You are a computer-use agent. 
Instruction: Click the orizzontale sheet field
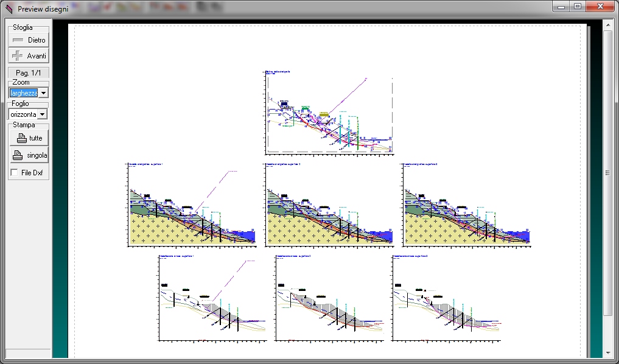click(x=23, y=114)
